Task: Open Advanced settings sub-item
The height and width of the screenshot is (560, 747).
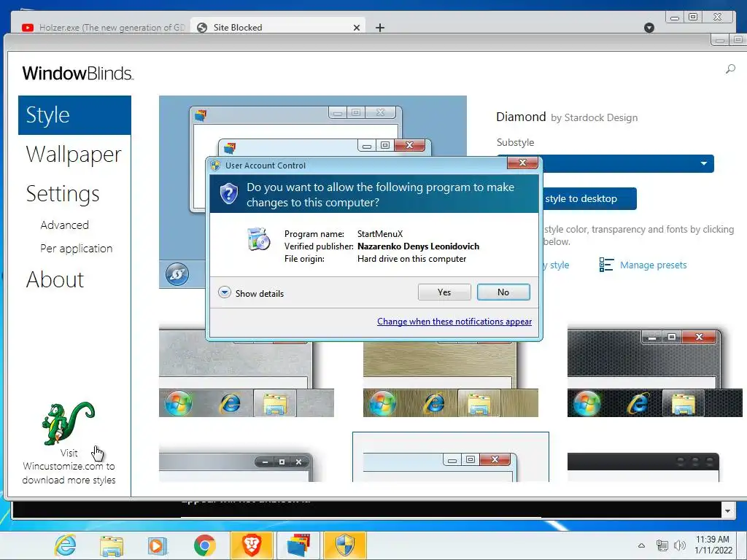Action: [64, 225]
